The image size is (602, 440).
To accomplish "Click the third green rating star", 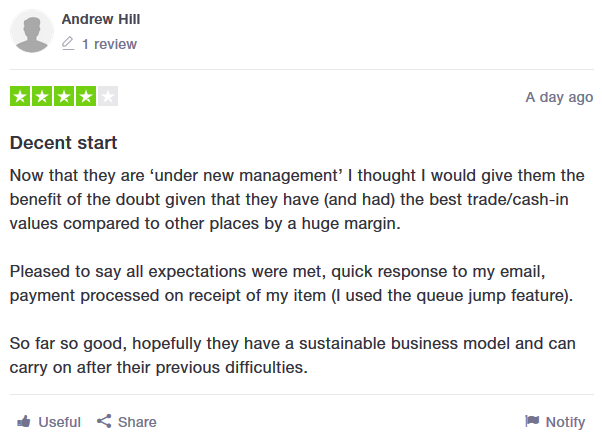I will (x=64, y=97).
